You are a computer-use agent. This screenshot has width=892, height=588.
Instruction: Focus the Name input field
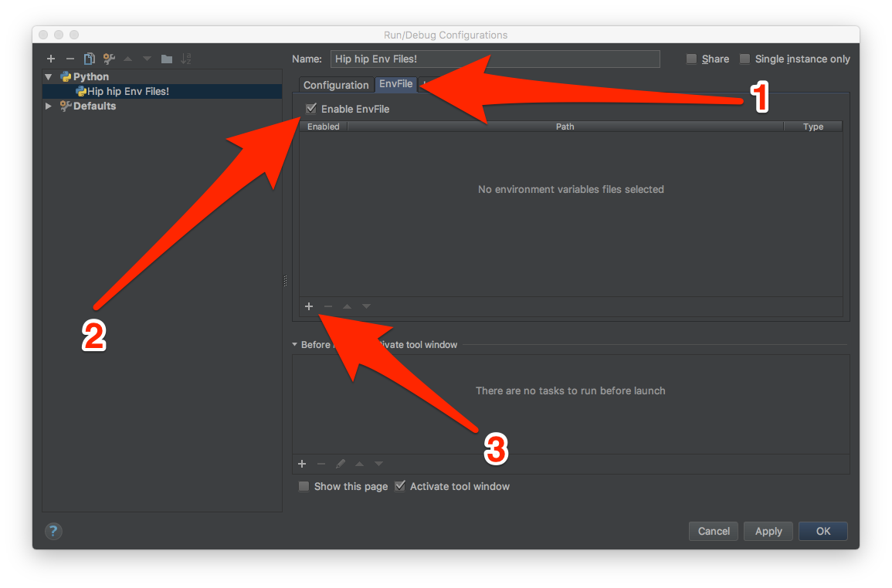click(x=495, y=59)
